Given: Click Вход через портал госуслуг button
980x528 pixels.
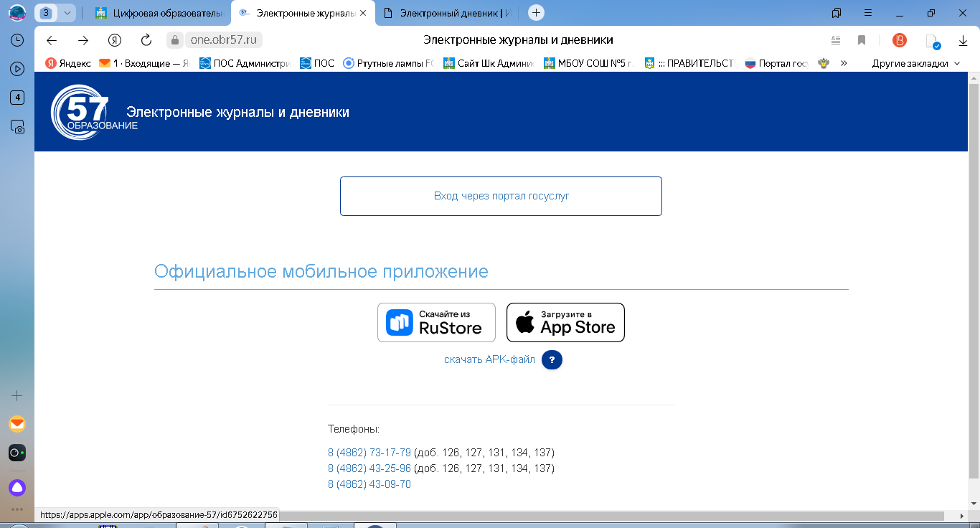Looking at the screenshot, I should 501,196.
